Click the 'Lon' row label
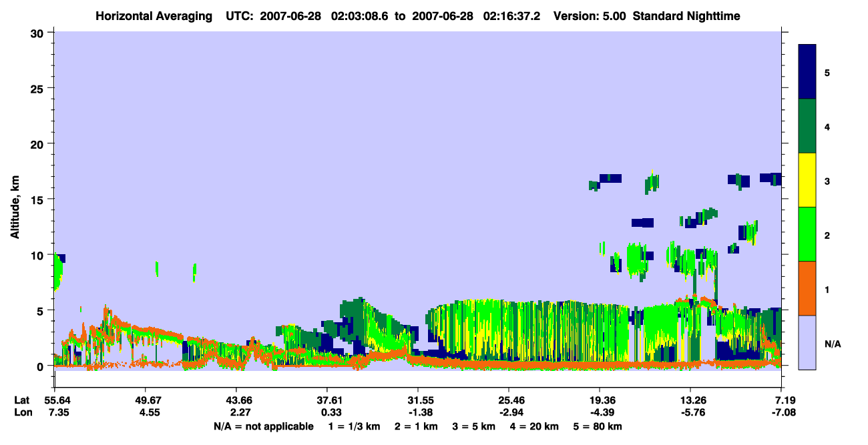 [22, 412]
